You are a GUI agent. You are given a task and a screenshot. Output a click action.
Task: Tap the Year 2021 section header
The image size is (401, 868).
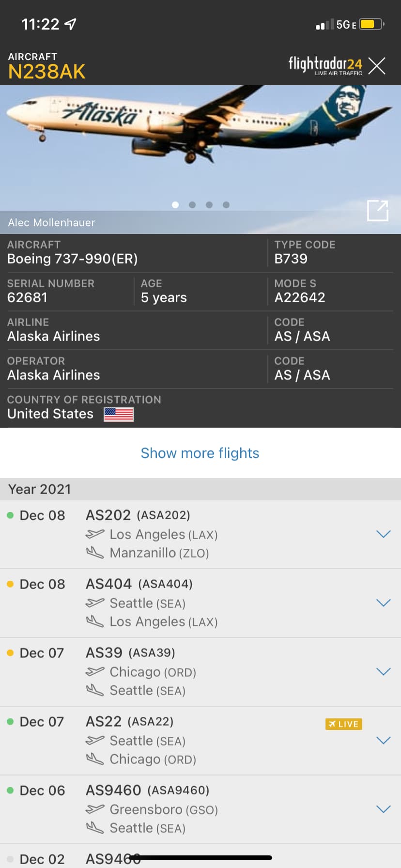(x=40, y=489)
